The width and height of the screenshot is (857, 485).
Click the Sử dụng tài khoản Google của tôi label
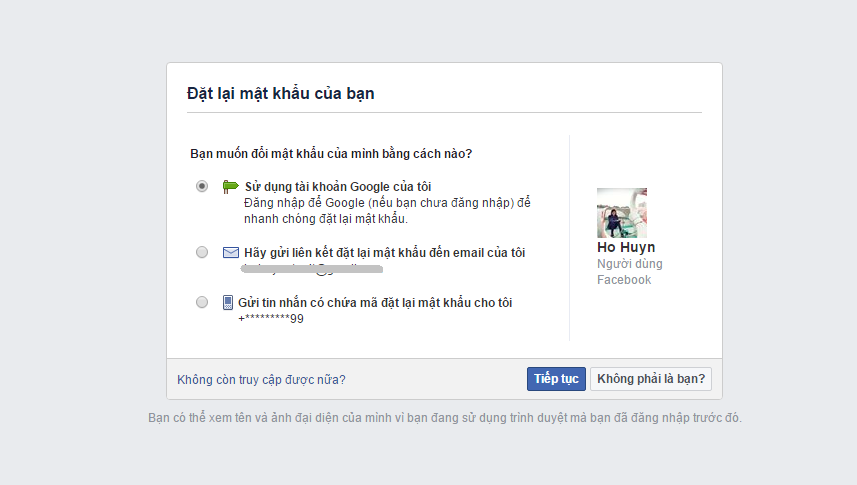338,187
